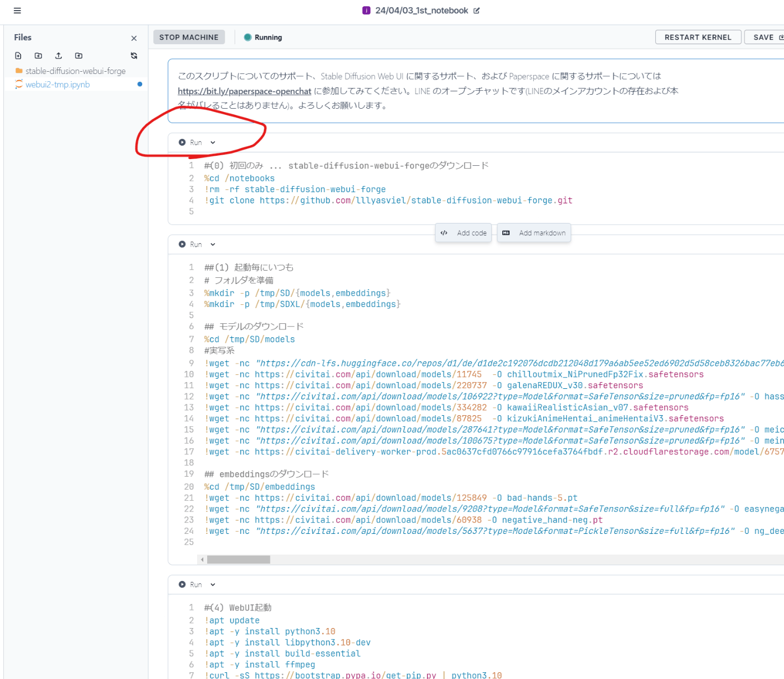Image resolution: width=784 pixels, height=679 pixels.
Task: Click the Add code button
Action: tap(463, 233)
